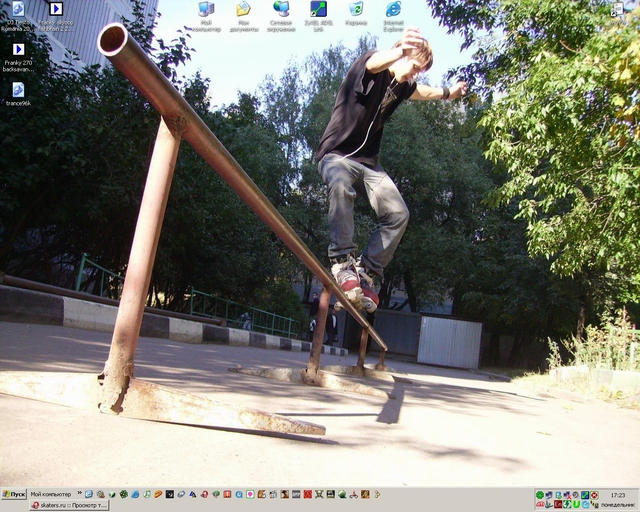Launch ZyXEL ADSL Link shortcut
The width and height of the screenshot is (640, 512).
click(318, 10)
